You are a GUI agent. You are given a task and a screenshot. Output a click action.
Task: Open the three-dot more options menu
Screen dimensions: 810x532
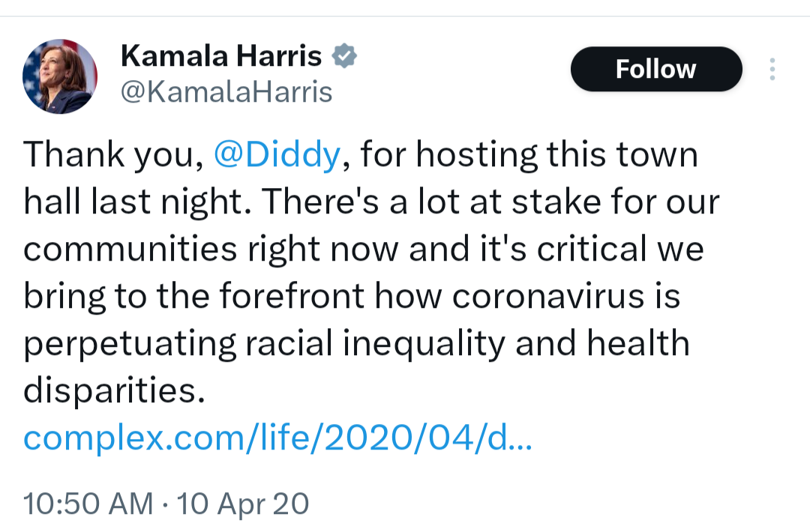click(x=772, y=69)
